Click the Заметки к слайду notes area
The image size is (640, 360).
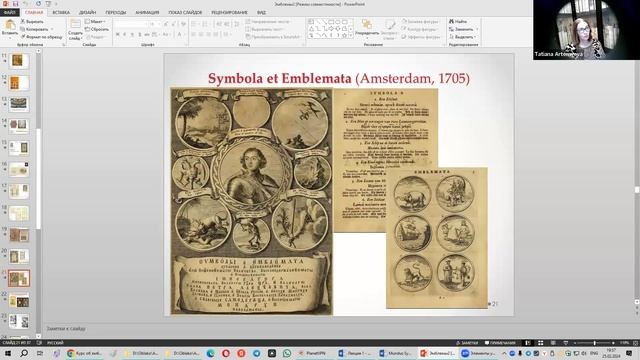(66, 328)
